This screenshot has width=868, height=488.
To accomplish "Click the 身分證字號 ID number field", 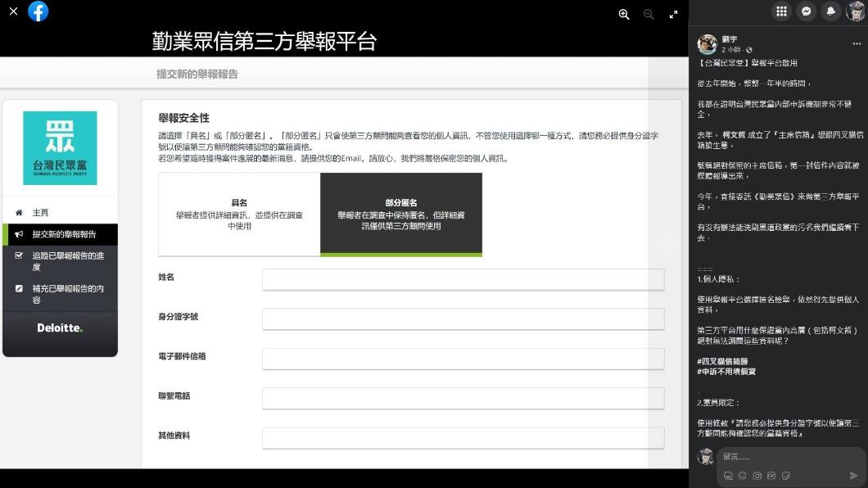I will (463, 319).
